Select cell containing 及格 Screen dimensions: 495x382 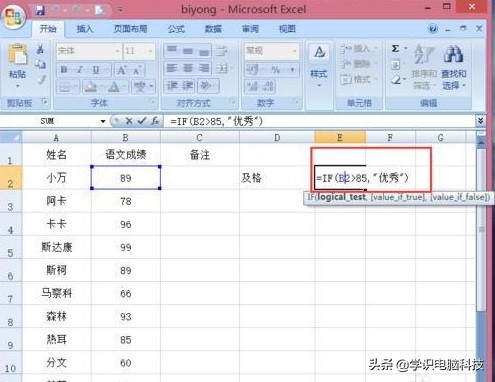277,178
